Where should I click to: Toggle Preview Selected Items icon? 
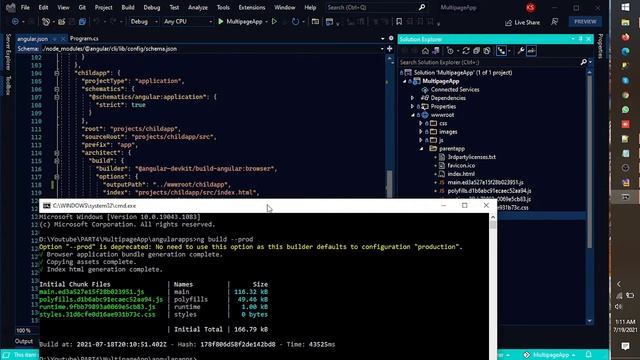pyautogui.click(x=531, y=51)
